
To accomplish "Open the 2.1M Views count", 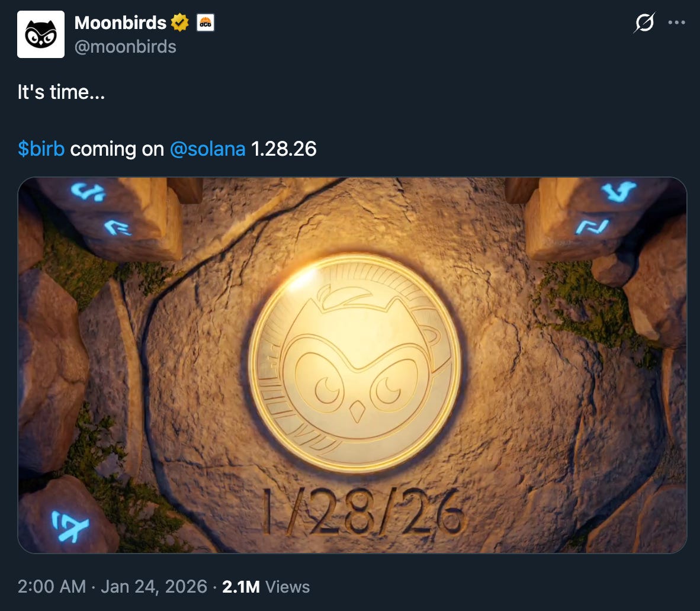I will click(266, 587).
